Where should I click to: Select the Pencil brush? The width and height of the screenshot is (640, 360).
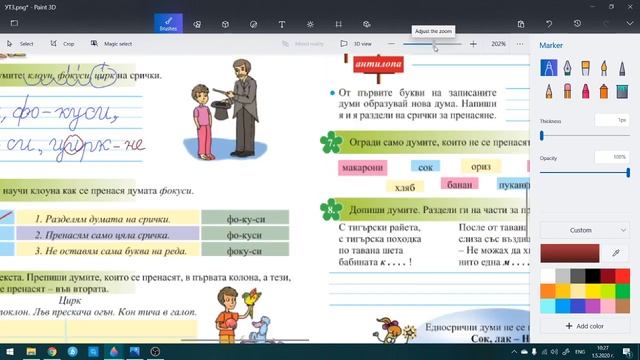(x=549, y=91)
